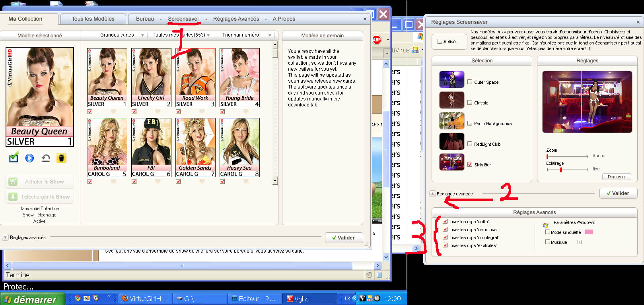Viewport: 644px width, 305px height.
Task: Expand hidden tray icons with the arrow
Action: (x=355, y=298)
